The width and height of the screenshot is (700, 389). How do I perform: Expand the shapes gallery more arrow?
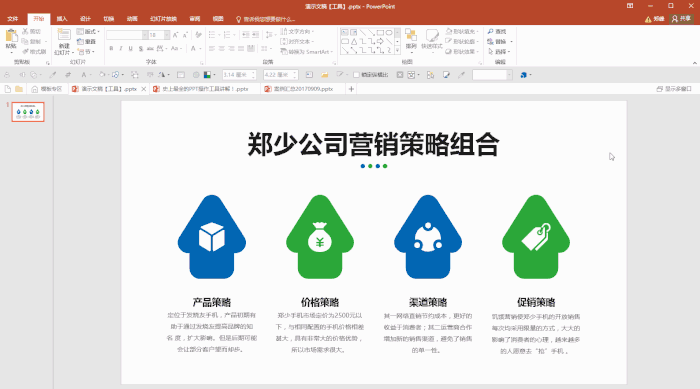point(397,50)
